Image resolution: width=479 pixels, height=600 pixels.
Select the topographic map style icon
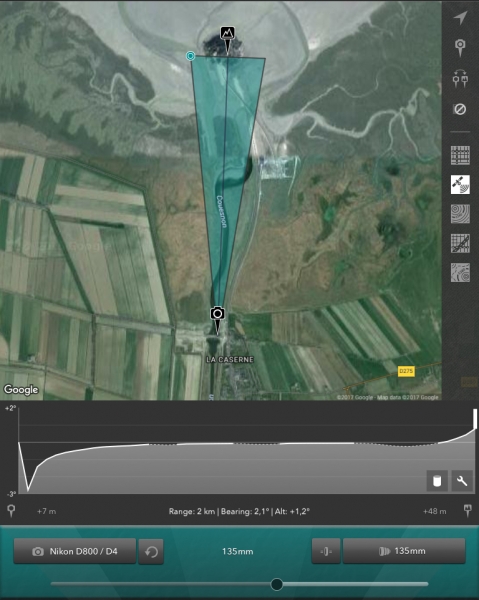coord(460,272)
